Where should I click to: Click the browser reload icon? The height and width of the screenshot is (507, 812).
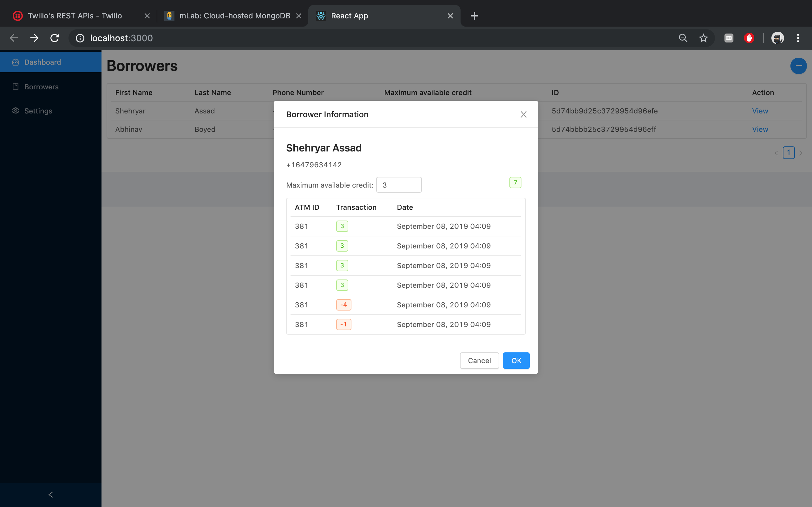point(55,38)
